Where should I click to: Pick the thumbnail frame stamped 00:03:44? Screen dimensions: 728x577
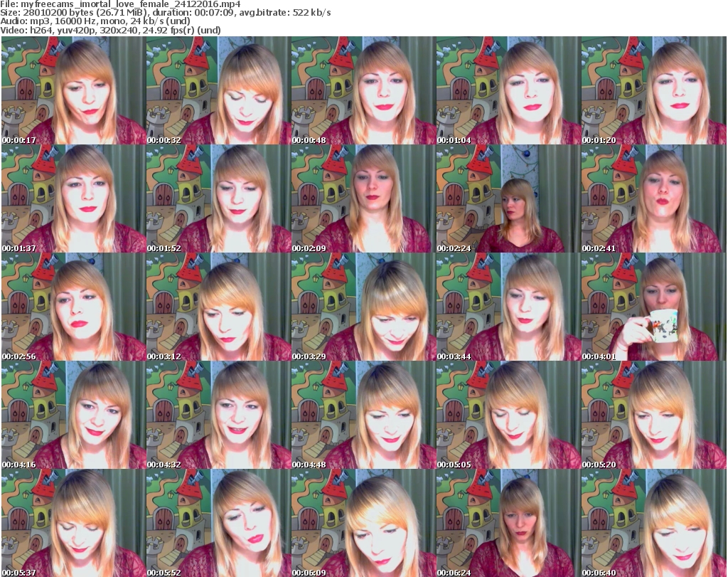coord(508,307)
